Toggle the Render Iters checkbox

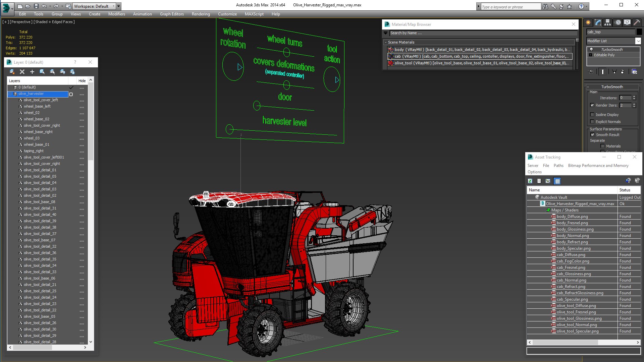(592, 105)
